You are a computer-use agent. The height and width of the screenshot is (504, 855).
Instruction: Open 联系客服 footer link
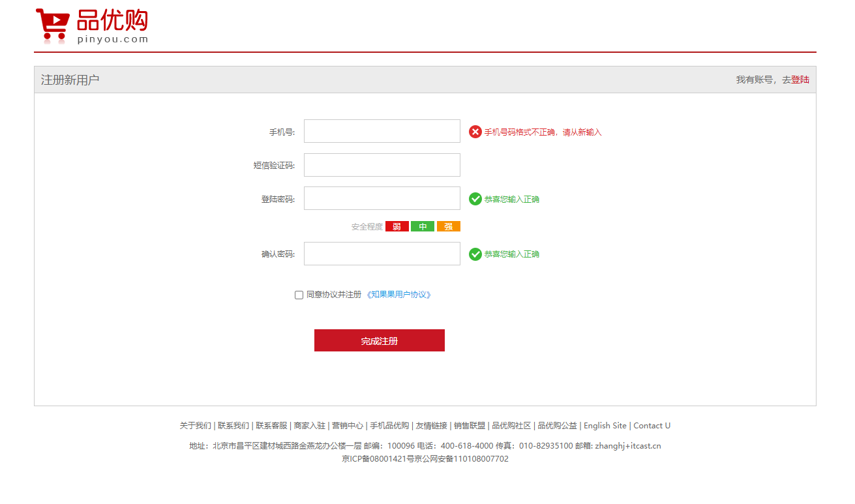(x=271, y=426)
